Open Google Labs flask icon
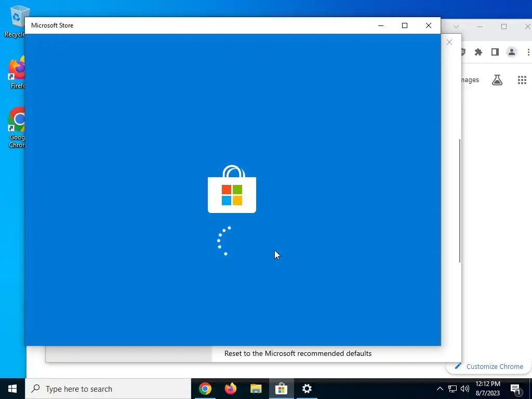 coord(497,80)
